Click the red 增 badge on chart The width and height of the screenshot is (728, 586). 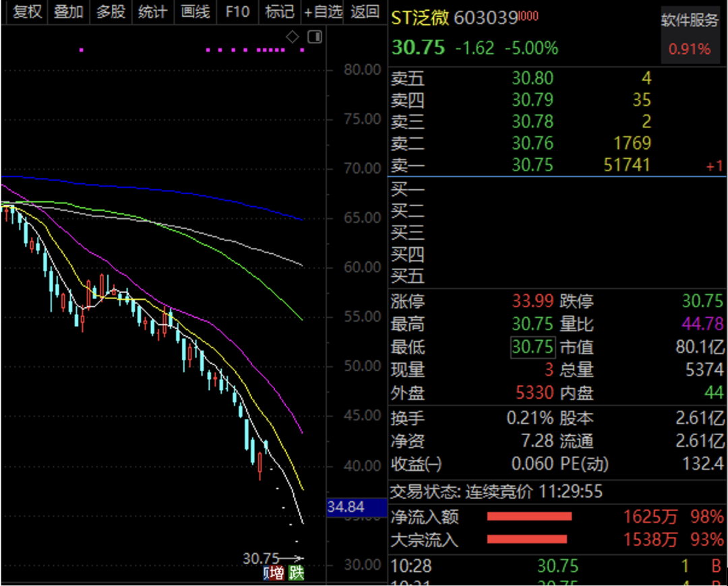pyautogui.click(x=277, y=573)
